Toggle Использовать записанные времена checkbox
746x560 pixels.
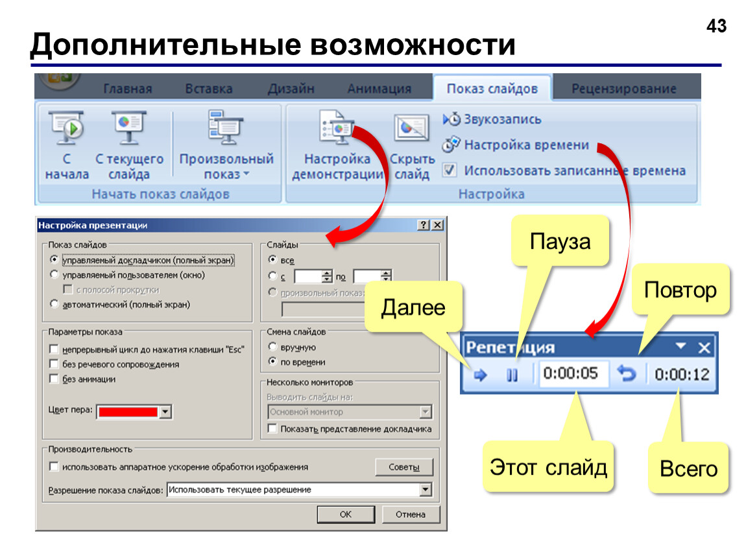pos(450,170)
